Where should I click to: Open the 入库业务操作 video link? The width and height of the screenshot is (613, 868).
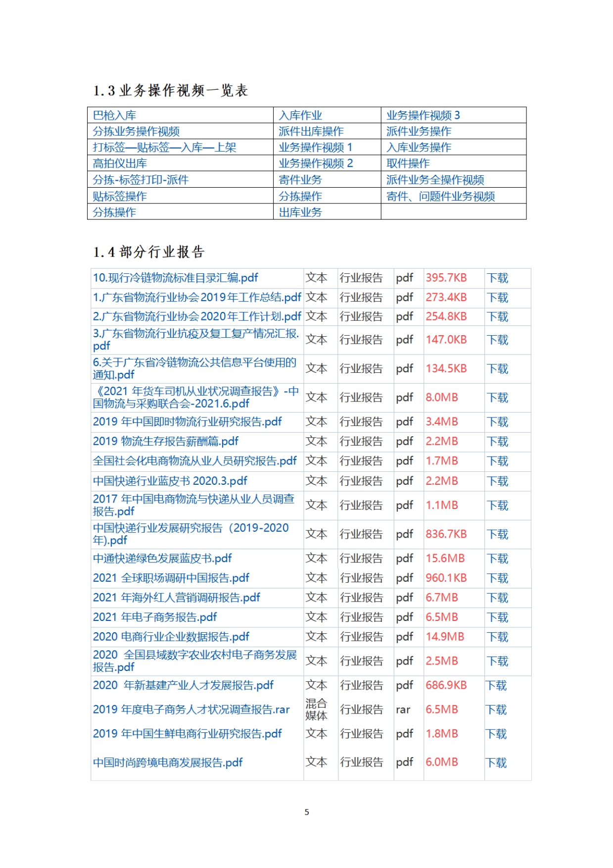419,147
